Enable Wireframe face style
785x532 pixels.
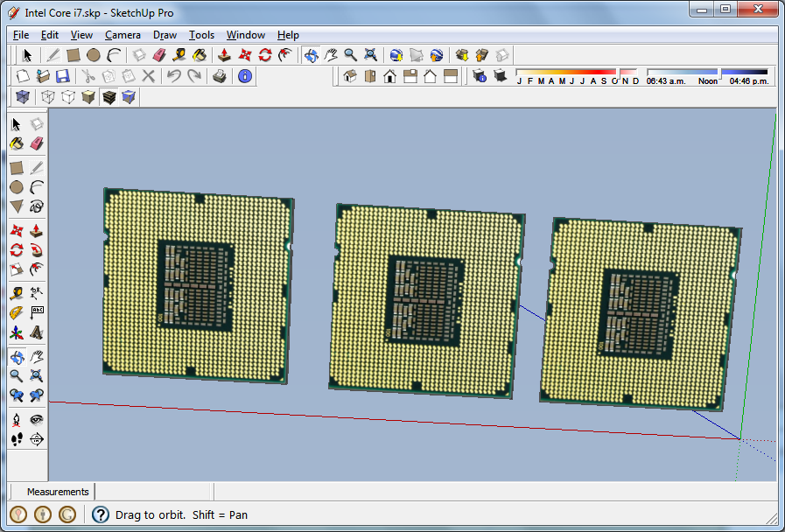(48, 96)
